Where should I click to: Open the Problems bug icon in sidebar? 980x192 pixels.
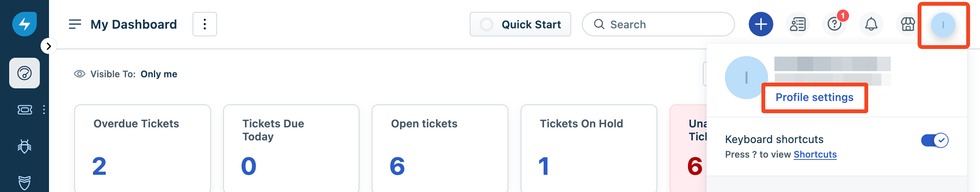tap(24, 146)
